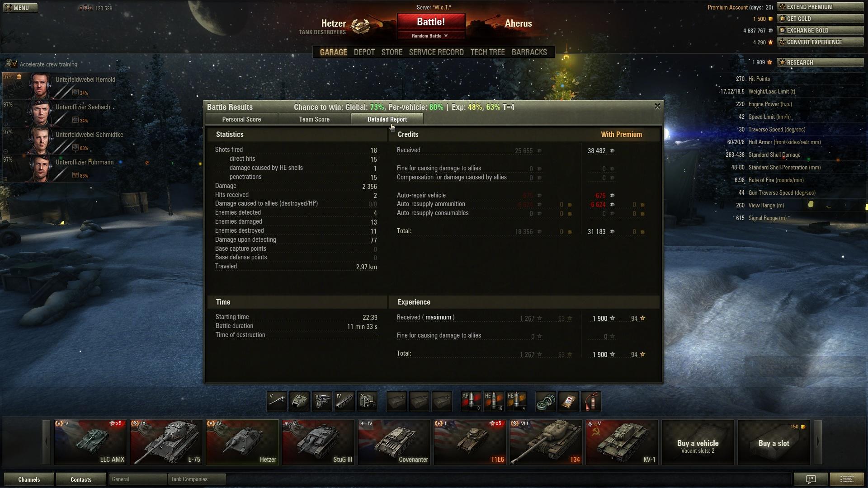This screenshot has width=868, height=488.
Task: Go to the DEPOT section
Action: pyautogui.click(x=364, y=52)
